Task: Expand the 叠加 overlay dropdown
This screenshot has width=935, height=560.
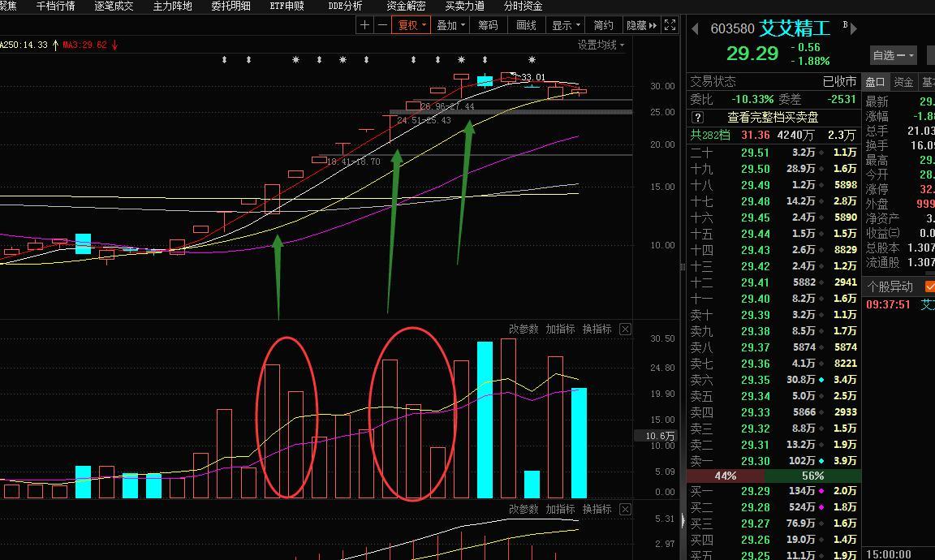Action: pos(451,25)
